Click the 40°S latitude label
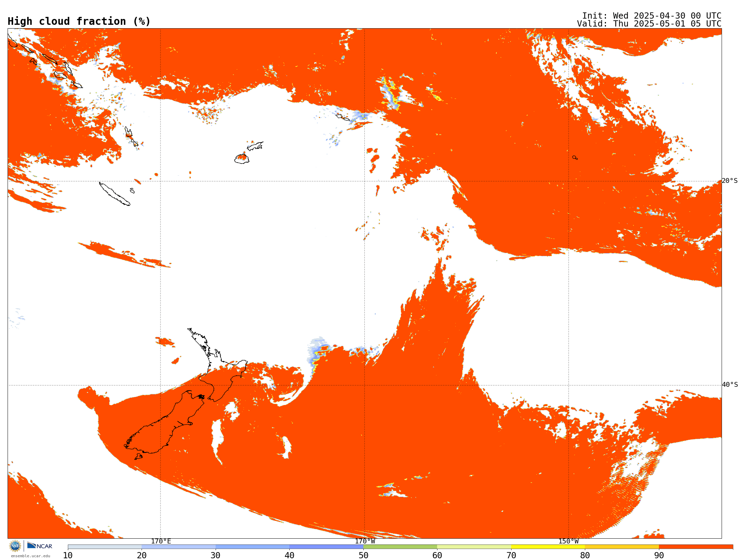 pos(730,385)
